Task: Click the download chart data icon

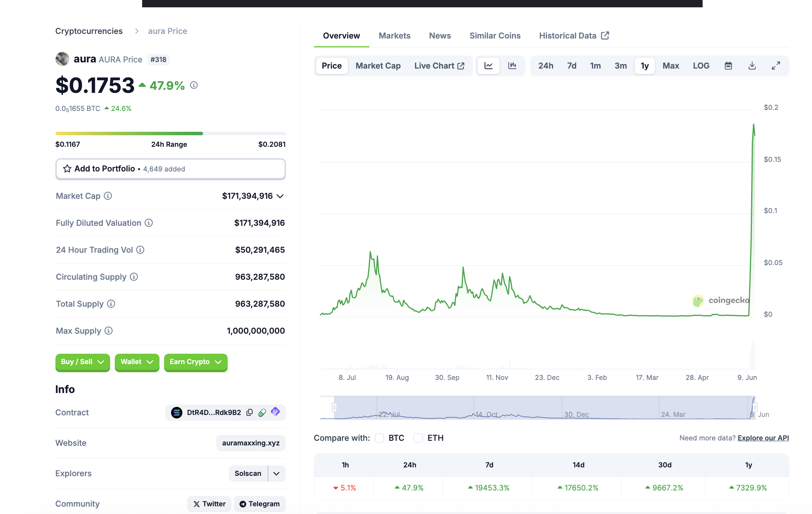Action: pos(752,66)
